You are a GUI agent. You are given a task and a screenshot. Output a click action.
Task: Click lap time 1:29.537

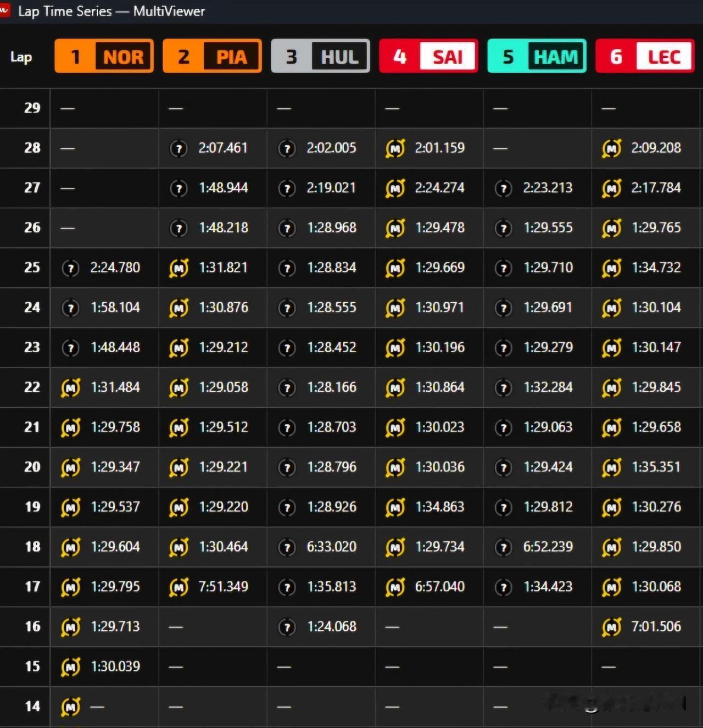(115, 507)
